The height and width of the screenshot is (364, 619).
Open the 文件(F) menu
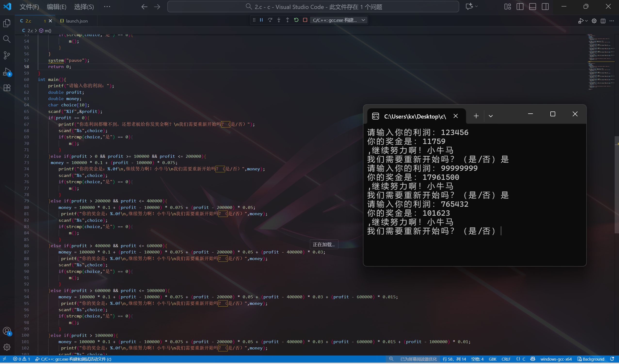(29, 7)
